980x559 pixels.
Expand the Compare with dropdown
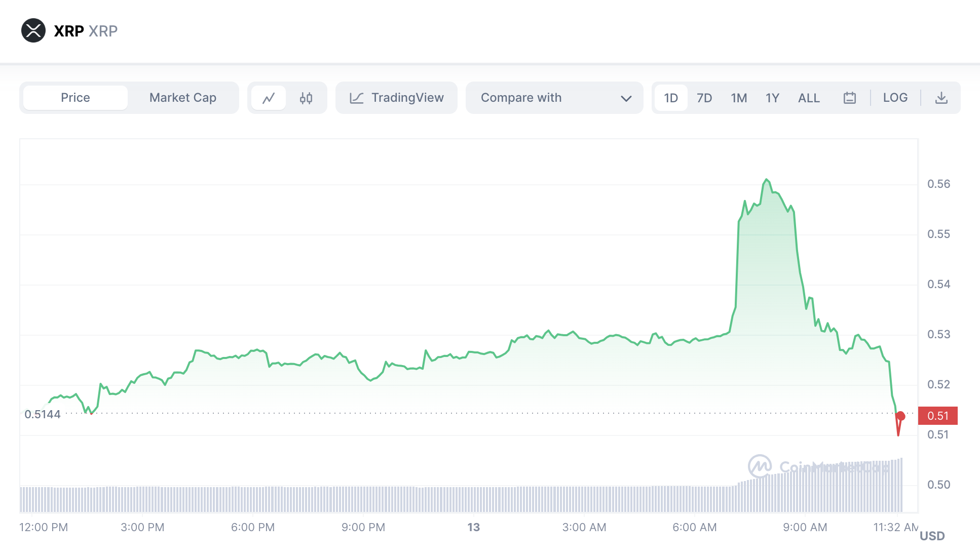[x=554, y=98]
